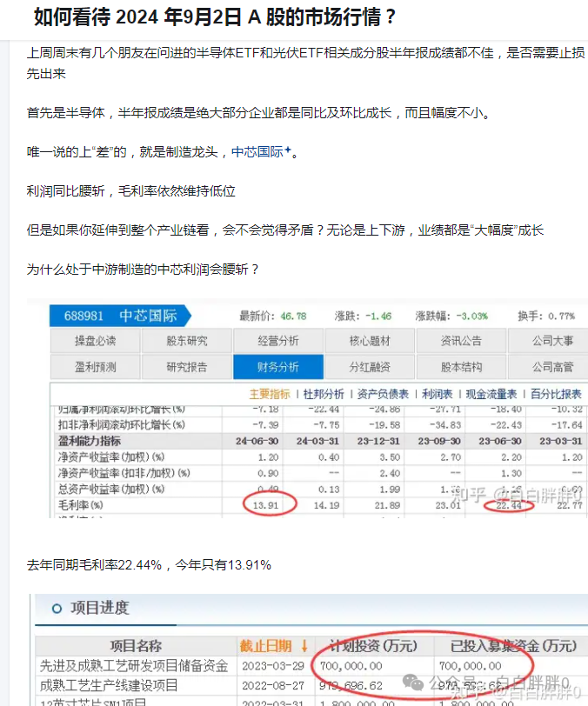Click the 23-12-31 date column header
588x706 pixels.
(378, 441)
